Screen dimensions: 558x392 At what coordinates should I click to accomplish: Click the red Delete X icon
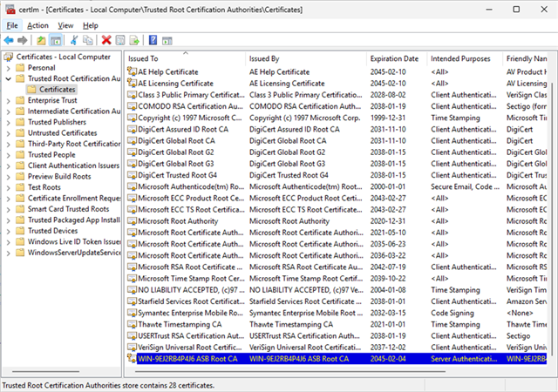(x=106, y=40)
